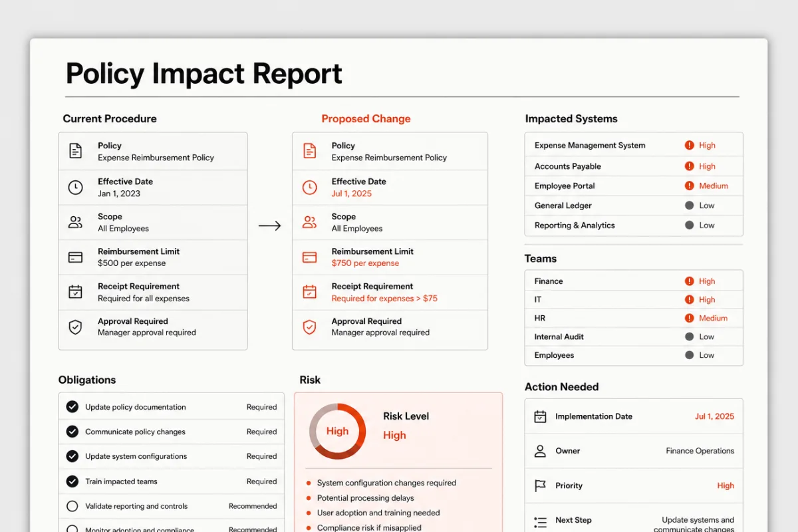This screenshot has width=798, height=532.
Task: Click the Policy Impact Report title
Action: [204, 74]
